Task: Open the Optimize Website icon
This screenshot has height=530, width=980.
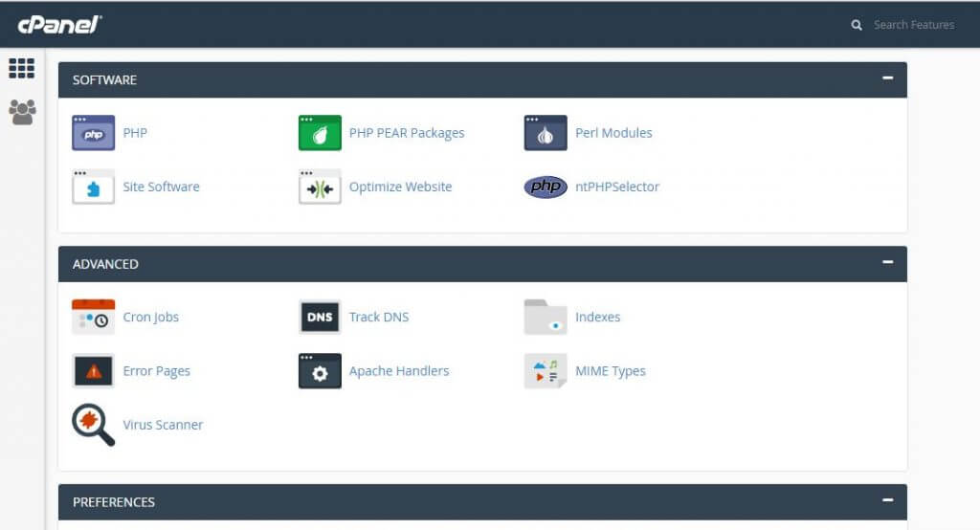Action: 320,187
